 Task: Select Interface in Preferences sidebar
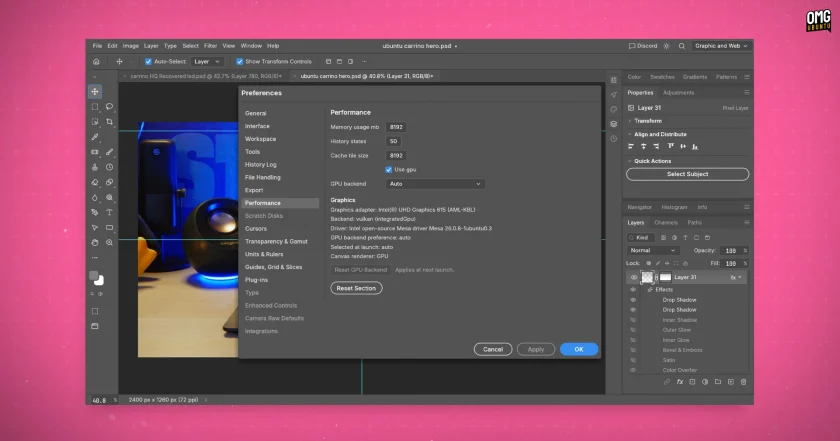point(257,126)
